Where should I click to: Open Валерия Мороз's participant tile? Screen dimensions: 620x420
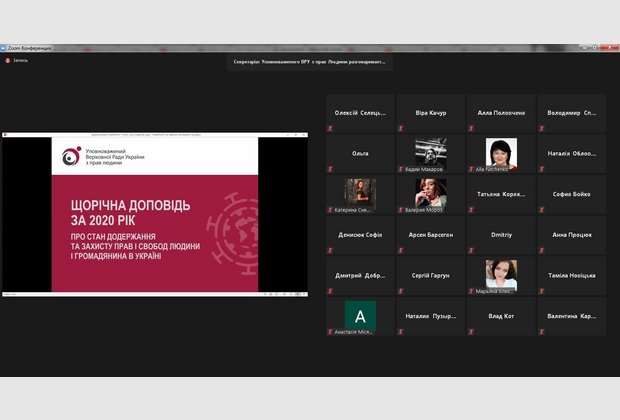431,193
